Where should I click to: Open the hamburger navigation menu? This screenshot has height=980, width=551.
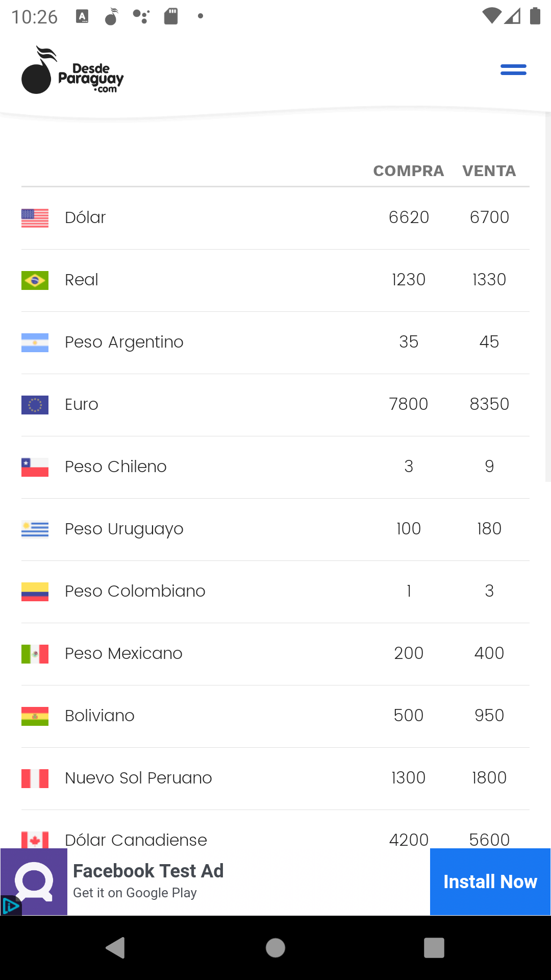pyautogui.click(x=513, y=70)
